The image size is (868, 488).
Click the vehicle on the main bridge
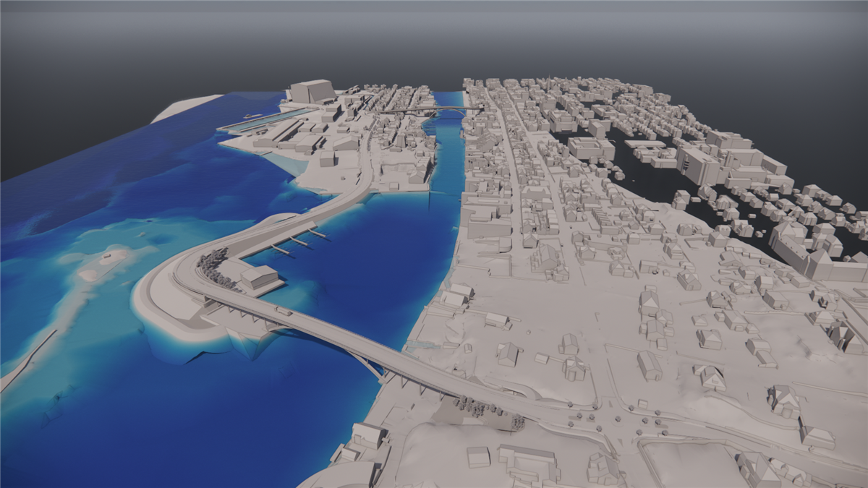click(x=283, y=311)
